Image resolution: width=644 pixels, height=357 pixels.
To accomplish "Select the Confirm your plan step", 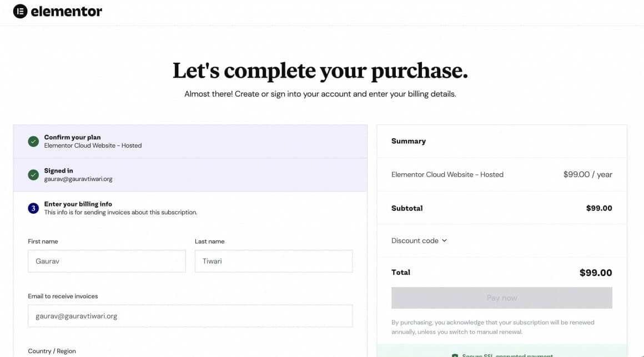I will (190, 142).
